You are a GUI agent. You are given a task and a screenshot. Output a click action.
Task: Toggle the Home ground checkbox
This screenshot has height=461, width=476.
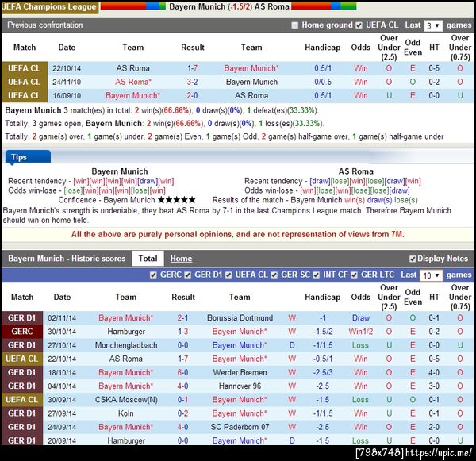click(x=294, y=25)
